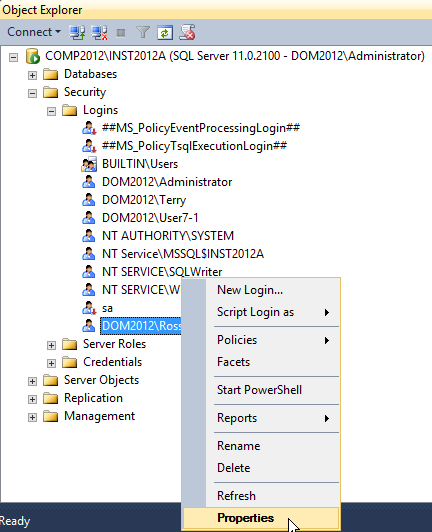432x532 pixels.
Task: Select the Credentials tree item label
Action: pos(112,362)
